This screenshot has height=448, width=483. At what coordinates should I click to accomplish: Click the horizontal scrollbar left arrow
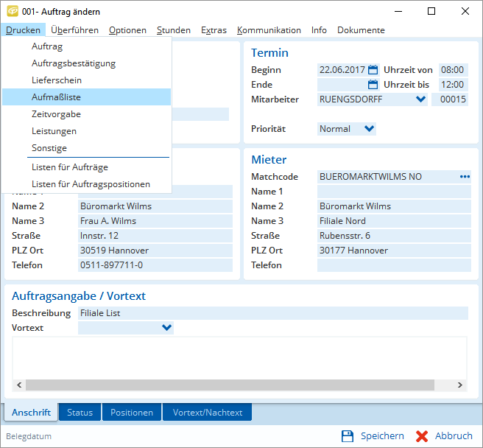(x=19, y=385)
